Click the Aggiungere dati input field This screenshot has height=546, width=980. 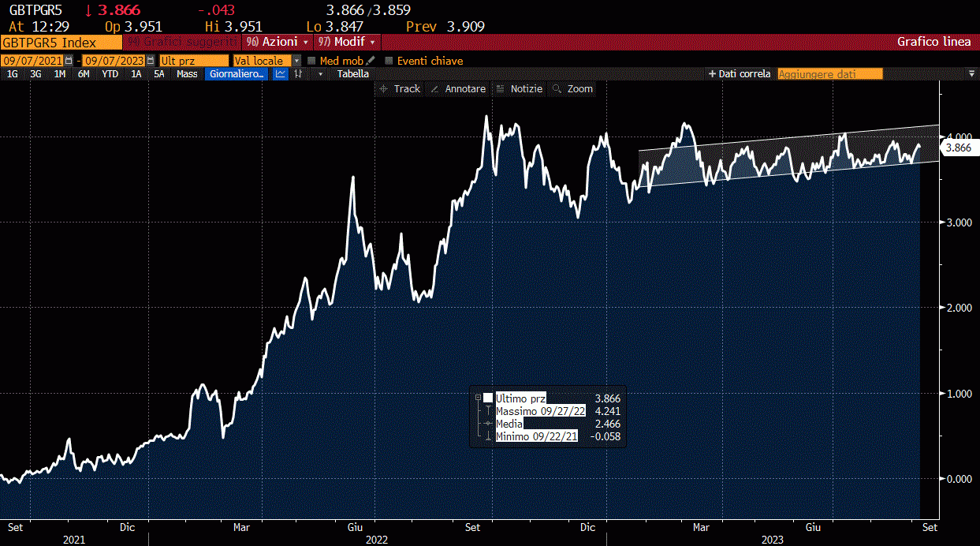coord(830,74)
